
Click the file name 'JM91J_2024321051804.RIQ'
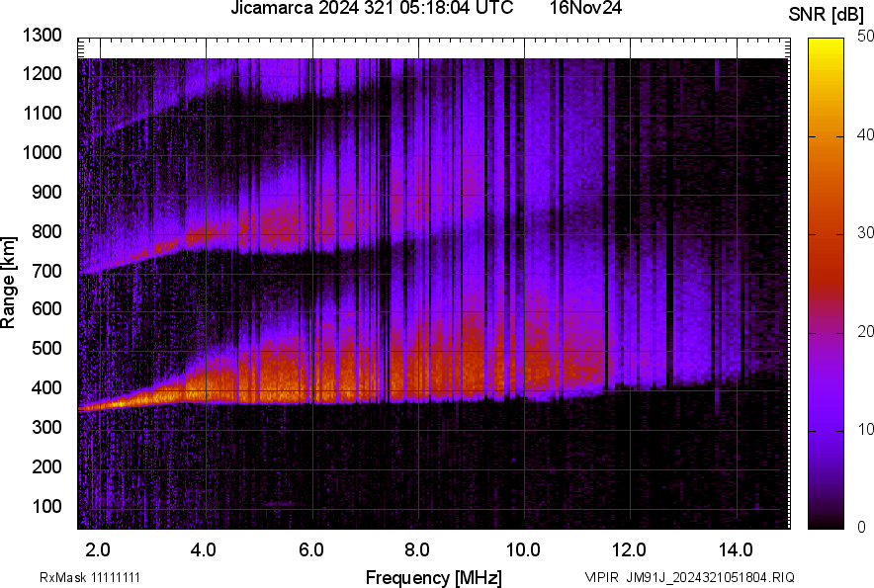coord(710,577)
